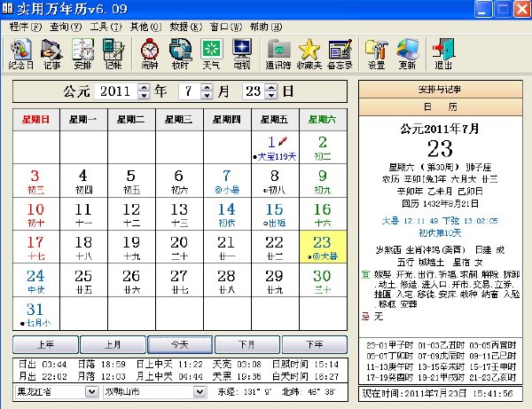The width and height of the screenshot is (532, 409).
Task: Click the 更新 update icon
Action: [407, 54]
